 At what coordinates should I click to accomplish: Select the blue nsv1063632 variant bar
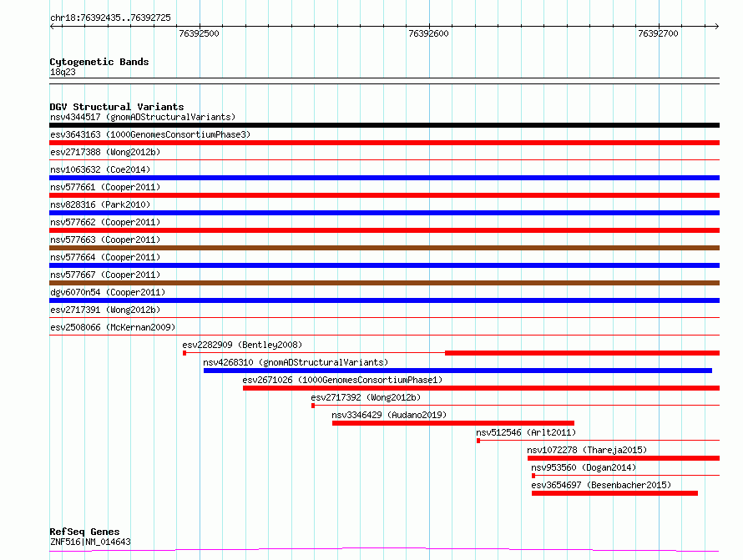[384, 178]
